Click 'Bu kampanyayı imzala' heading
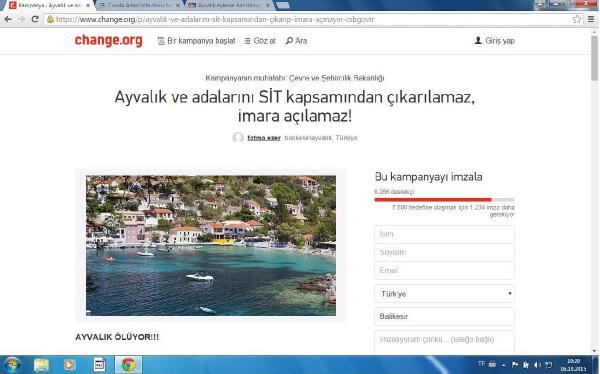600x374 pixels. pos(429,177)
